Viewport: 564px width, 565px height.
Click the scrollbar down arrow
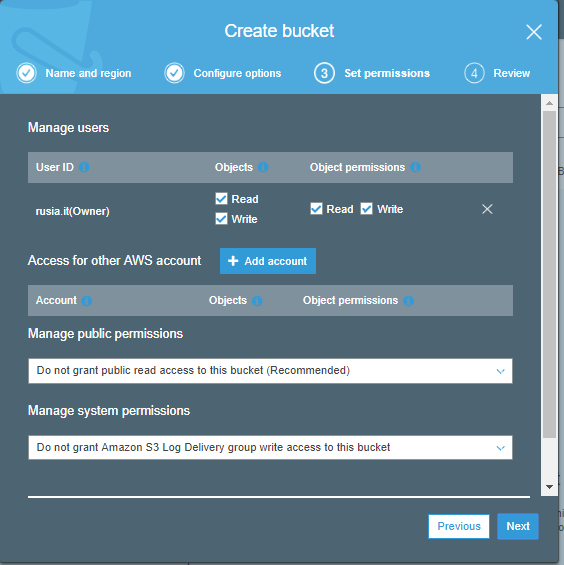tap(549, 487)
